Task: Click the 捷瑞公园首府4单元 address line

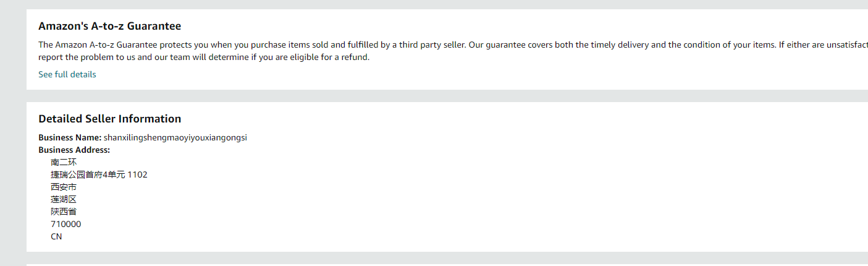Action: [88, 174]
